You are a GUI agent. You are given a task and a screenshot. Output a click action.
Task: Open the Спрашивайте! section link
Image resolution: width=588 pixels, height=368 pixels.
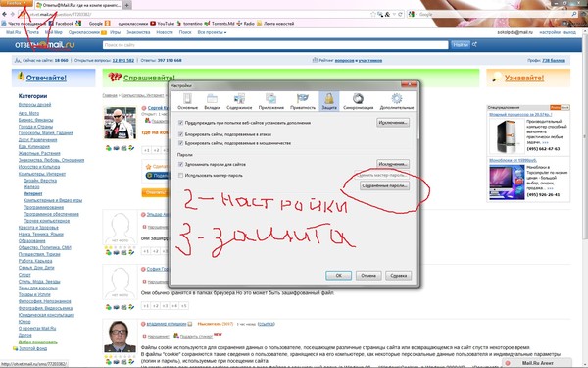[x=149, y=78]
